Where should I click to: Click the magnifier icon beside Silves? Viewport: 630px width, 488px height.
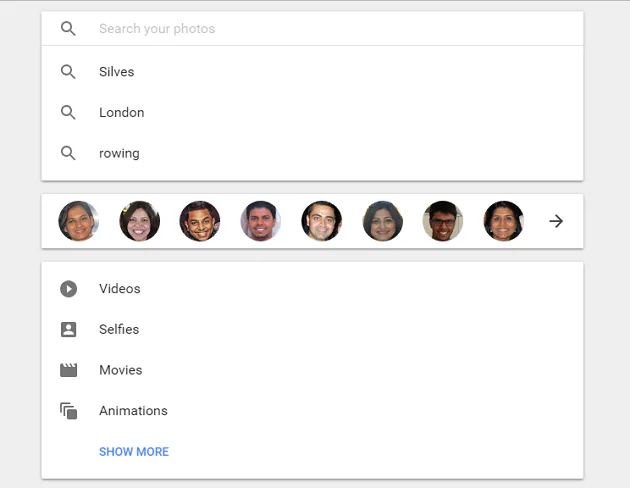68,72
